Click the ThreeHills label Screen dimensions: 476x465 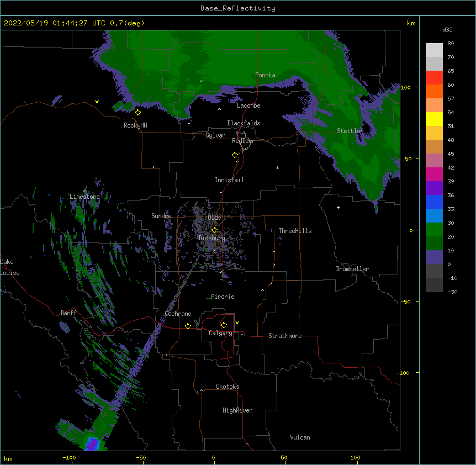click(x=295, y=231)
